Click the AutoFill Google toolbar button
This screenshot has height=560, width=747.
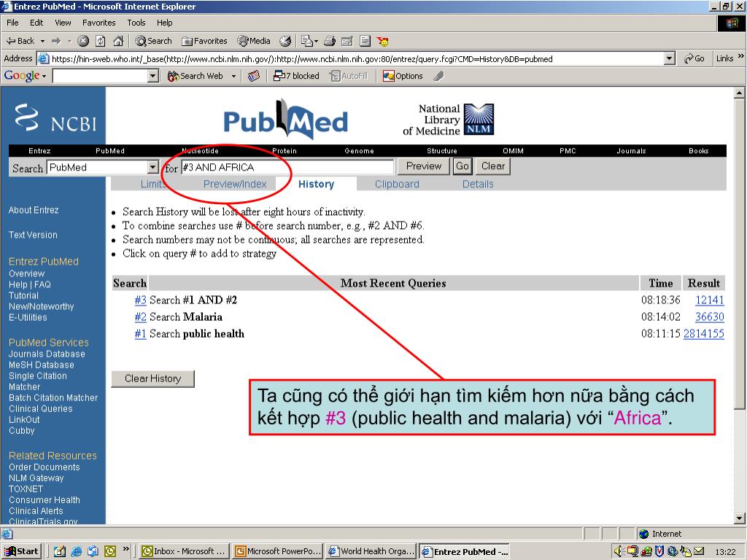click(x=349, y=76)
